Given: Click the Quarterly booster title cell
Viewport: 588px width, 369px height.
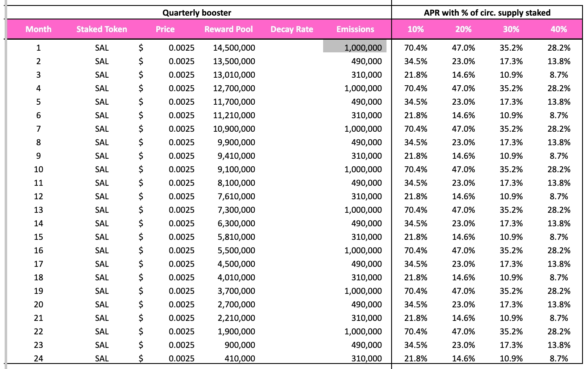Looking at the screenshot, I should [197, 13].
